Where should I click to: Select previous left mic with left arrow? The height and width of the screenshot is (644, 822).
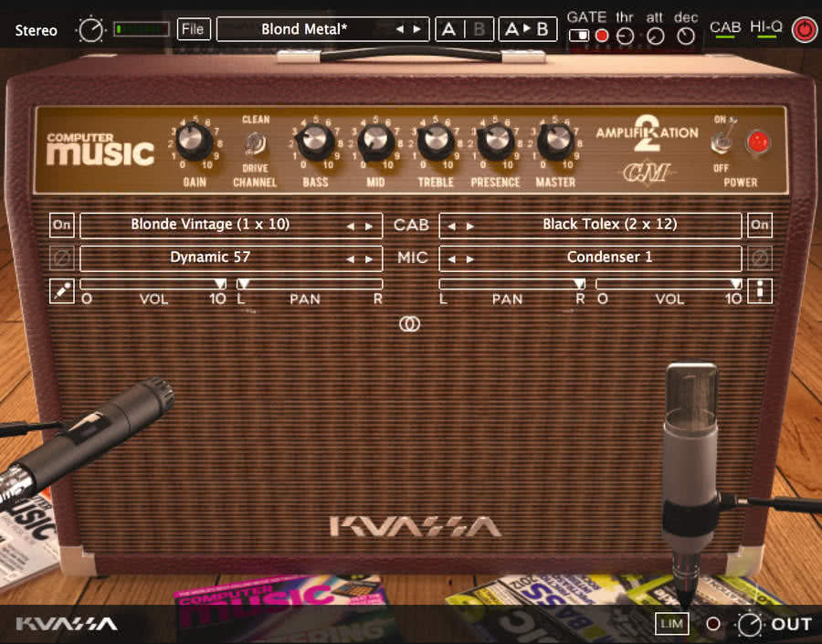point(351,259)
